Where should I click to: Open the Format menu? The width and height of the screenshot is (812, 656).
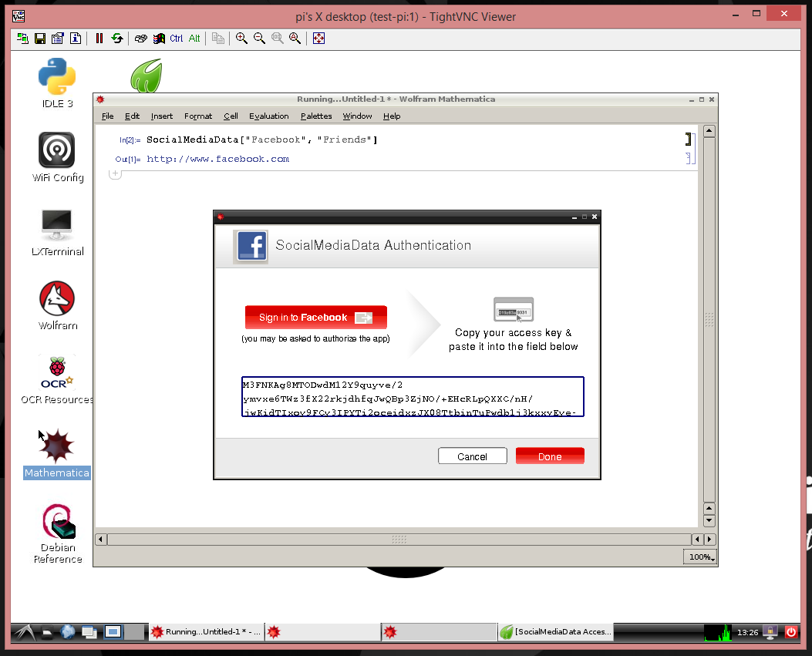(198, 116)
